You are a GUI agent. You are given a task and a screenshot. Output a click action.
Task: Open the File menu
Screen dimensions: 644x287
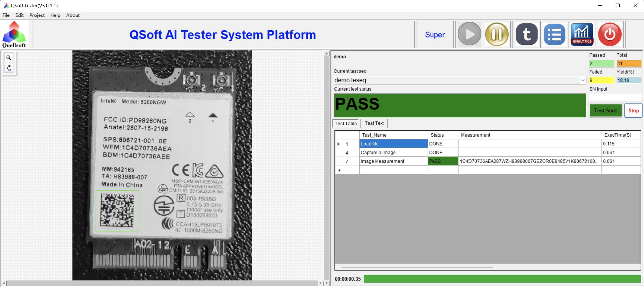(6, 15)
